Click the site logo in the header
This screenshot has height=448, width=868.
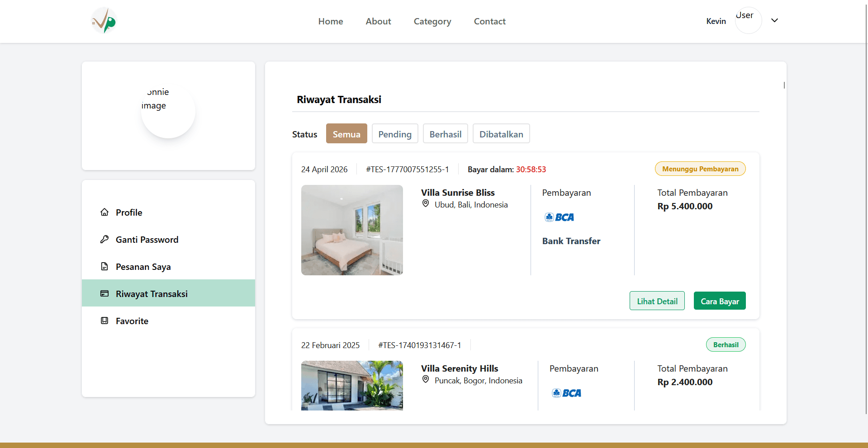(104, 21)
